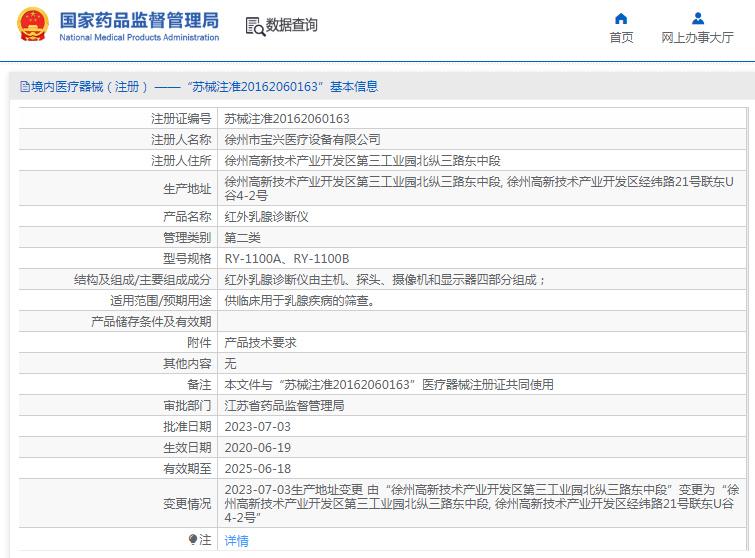
Task: Click 国家药品监督管理局 site title text
Action: click(x=138, y=20)
